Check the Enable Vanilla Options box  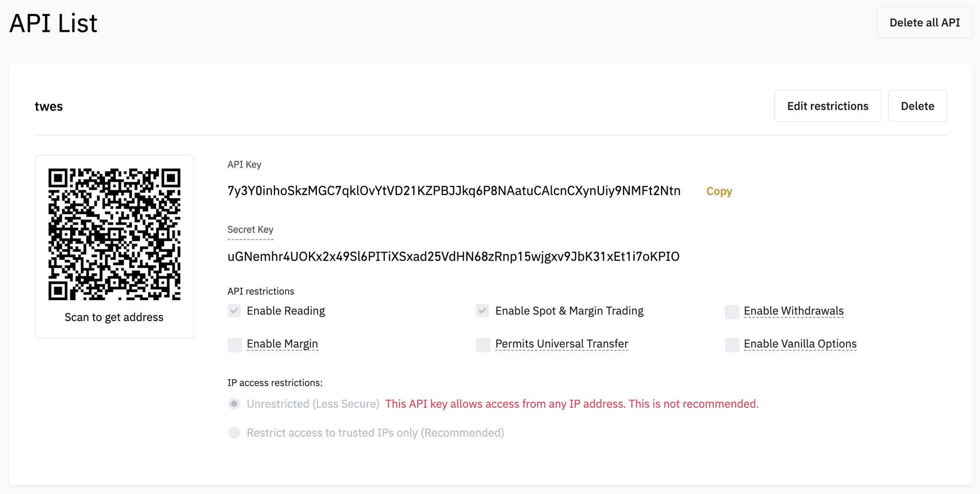pyautogui.click(x=732, y=344)
